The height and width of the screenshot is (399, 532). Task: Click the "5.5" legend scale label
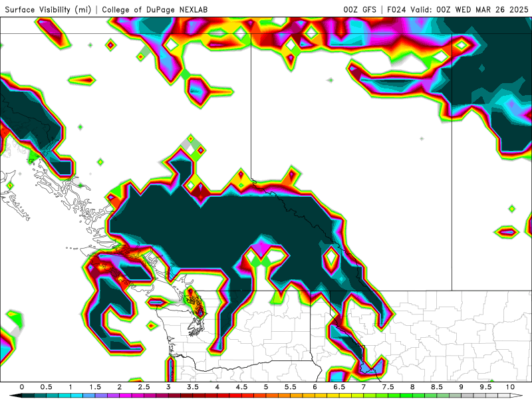(x=291, y=387)
